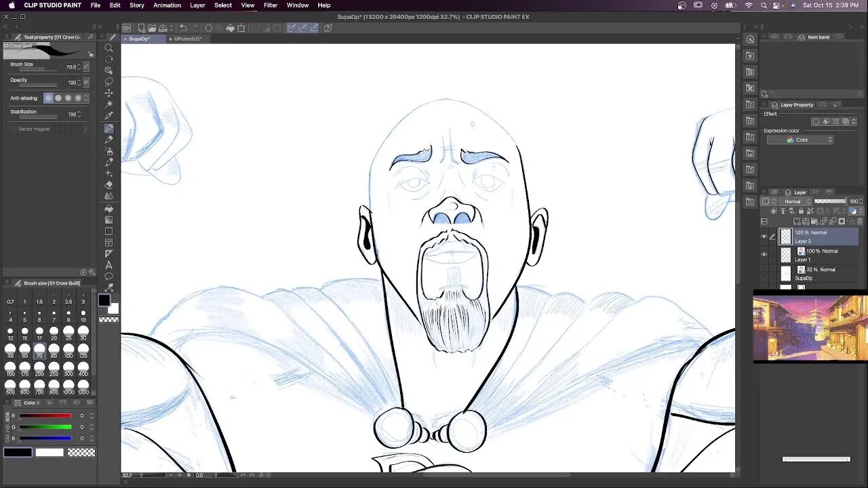The width and height of the screenshot is (868, 488).
Task: Click the Opacity value stepper
Action: [x=79, y=82]
